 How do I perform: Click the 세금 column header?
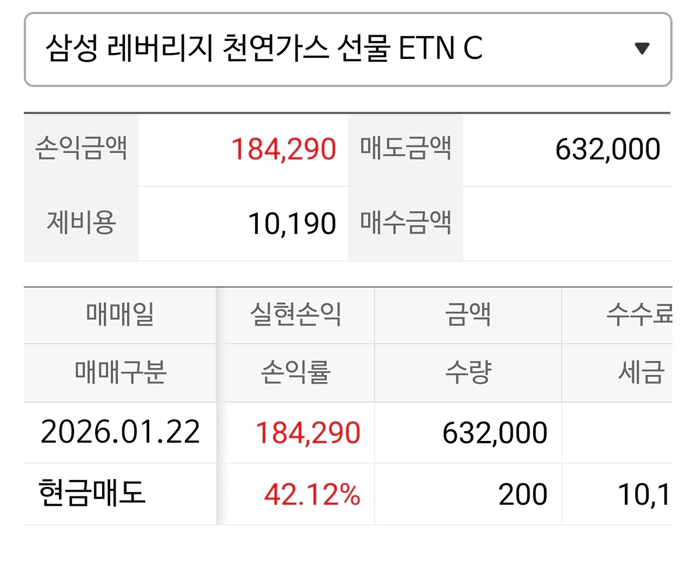(640, 372)
